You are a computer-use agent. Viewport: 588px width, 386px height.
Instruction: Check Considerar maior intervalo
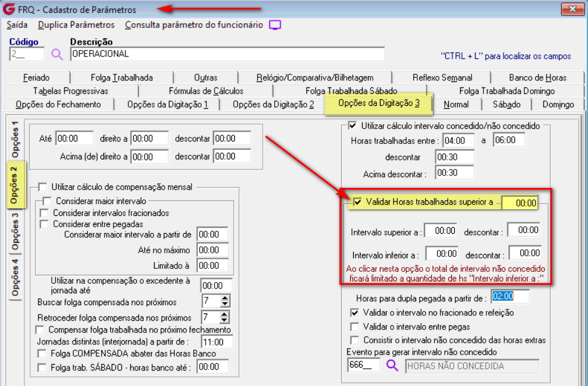(x=47, y=201)
